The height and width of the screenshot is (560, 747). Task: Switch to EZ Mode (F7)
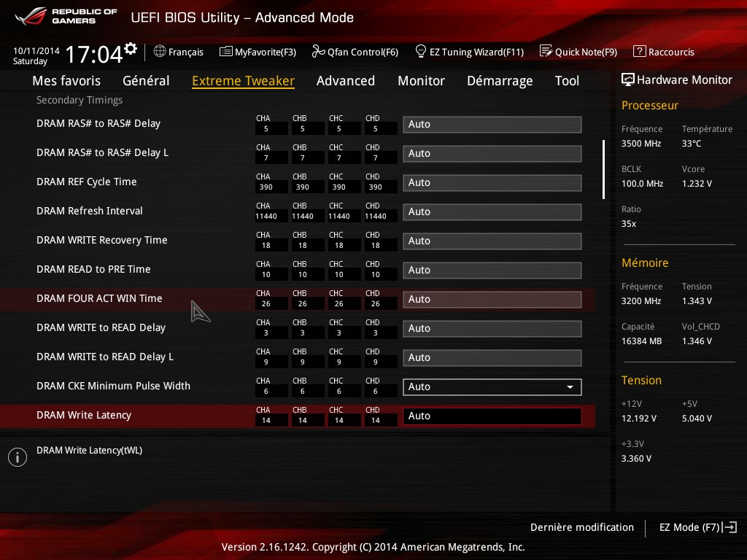coord(697,527)
